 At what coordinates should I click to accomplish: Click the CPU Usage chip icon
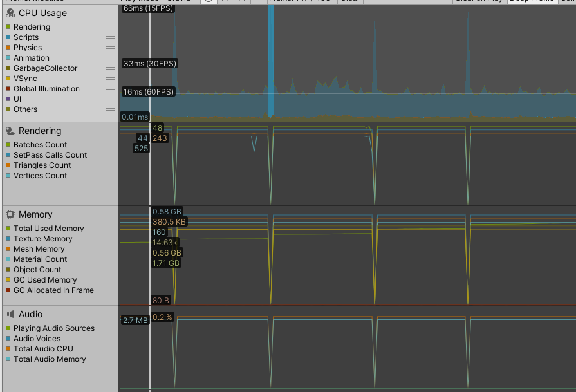(x=9, y=13)
